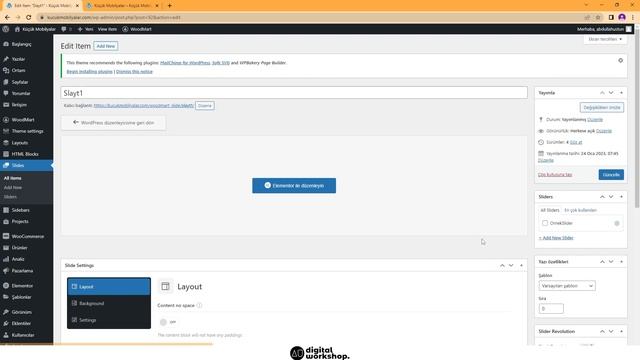Collapse the Yayımla panel

coord(621,93)
